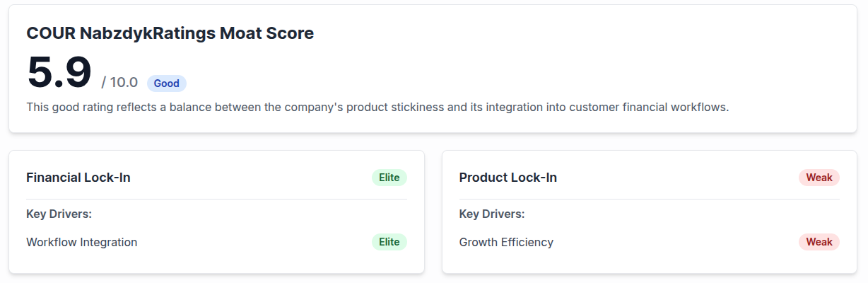Click the divider line under Product Lock-In
Image resolution: width=868 pixels, height=283 pixels.
pyautogui.click(x=649, y=200)
